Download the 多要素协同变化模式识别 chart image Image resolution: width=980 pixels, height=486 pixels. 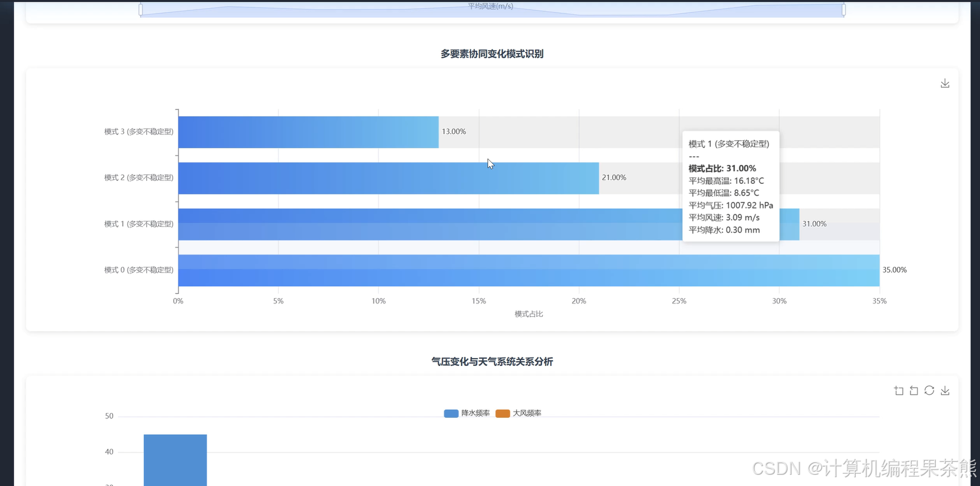[x=945, y=84]
